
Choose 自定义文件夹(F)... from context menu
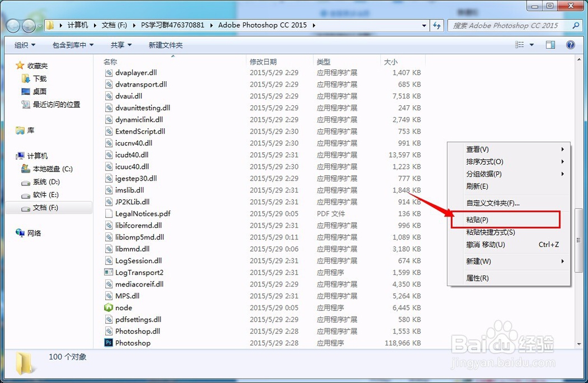(x=509, y=203)
